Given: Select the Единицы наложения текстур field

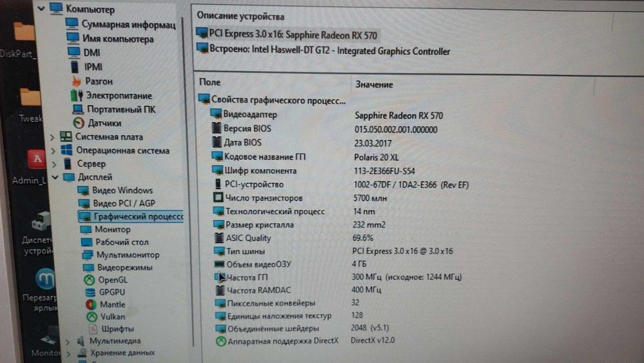Looking at the screenshot, I should (x=279, y=316).
